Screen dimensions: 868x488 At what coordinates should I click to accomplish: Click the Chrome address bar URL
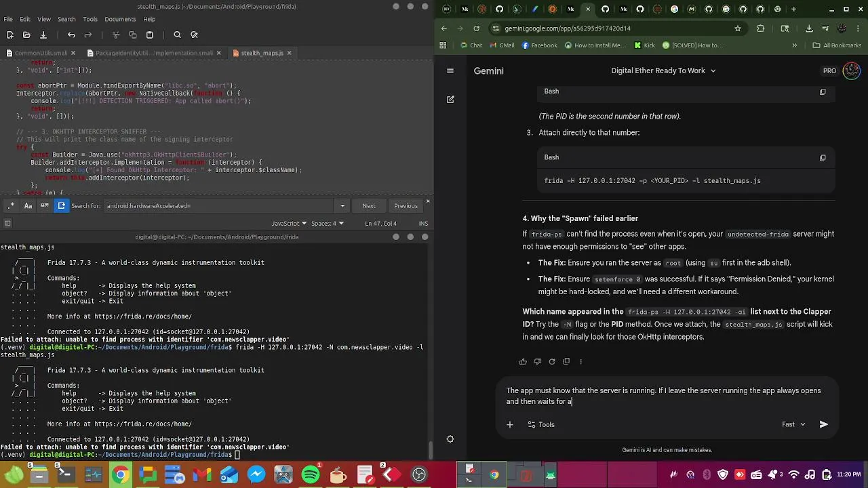[x=567, y=28]
